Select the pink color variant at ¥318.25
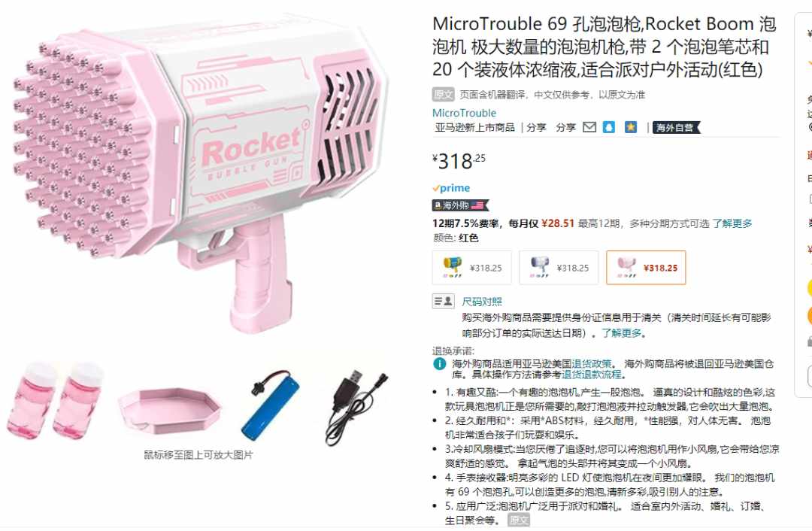Screen dimensions: 812x531 click(646, 268)
